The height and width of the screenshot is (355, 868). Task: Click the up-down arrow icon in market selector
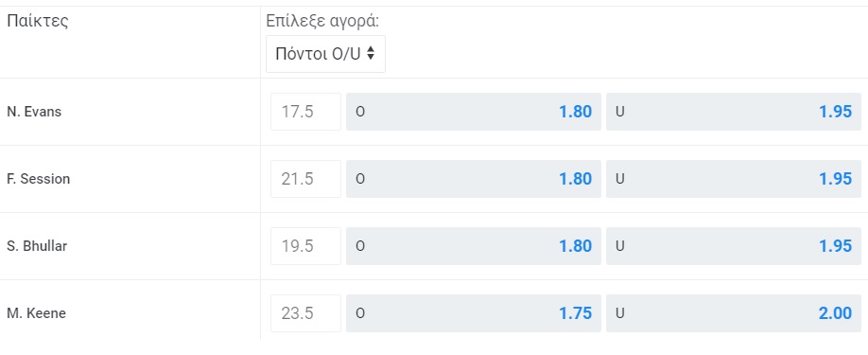(371, 53)
